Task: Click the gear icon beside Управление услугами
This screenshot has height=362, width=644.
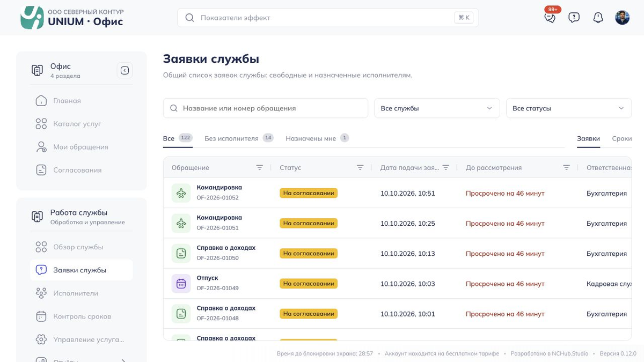Action: pos(41,339)
